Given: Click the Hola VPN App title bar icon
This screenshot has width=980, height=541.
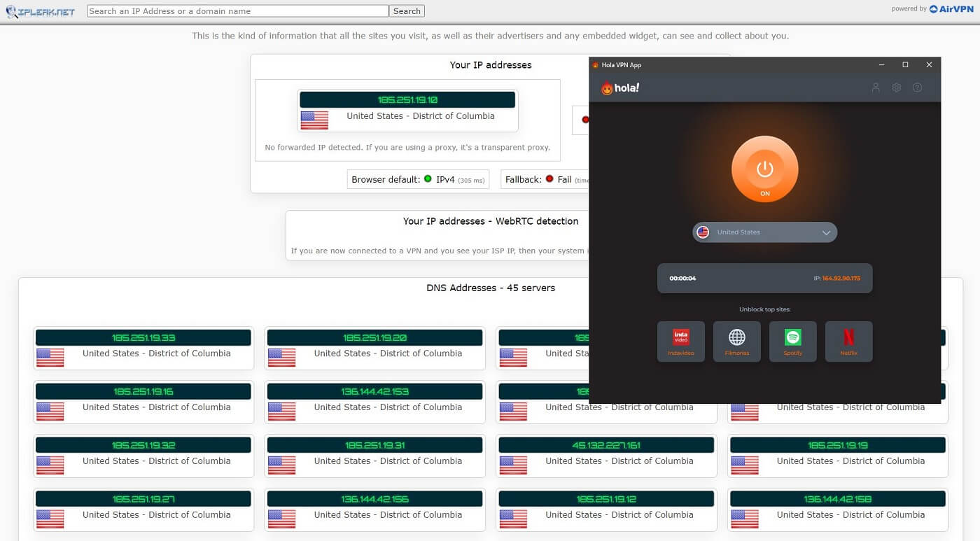Looking at the screenshot, I should tap(596, 65).
